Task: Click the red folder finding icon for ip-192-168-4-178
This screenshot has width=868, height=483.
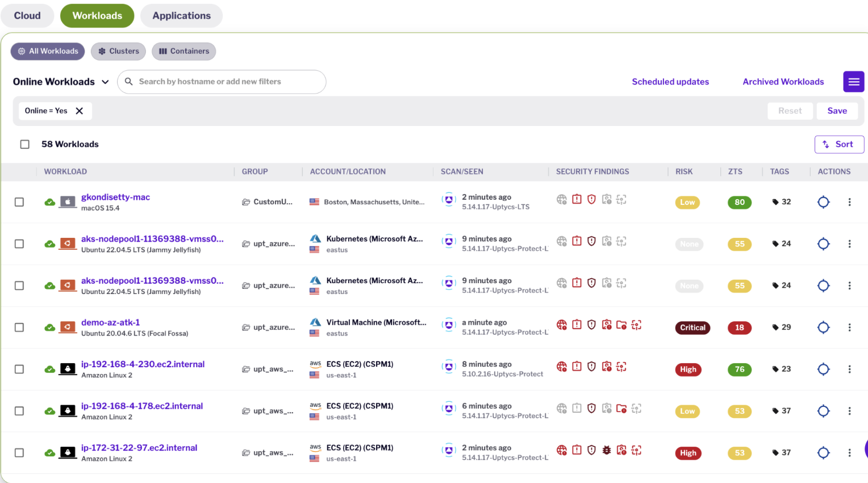Action: [621, 408]
